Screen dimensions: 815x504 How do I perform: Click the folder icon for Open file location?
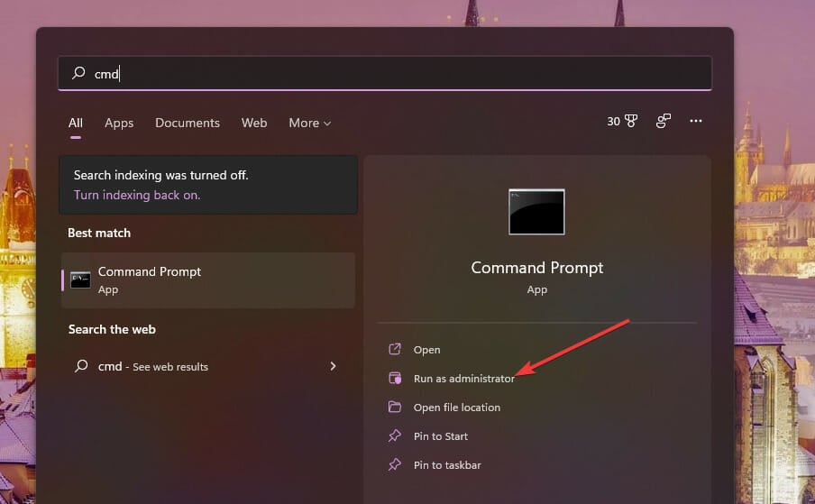tap(395, 407)
